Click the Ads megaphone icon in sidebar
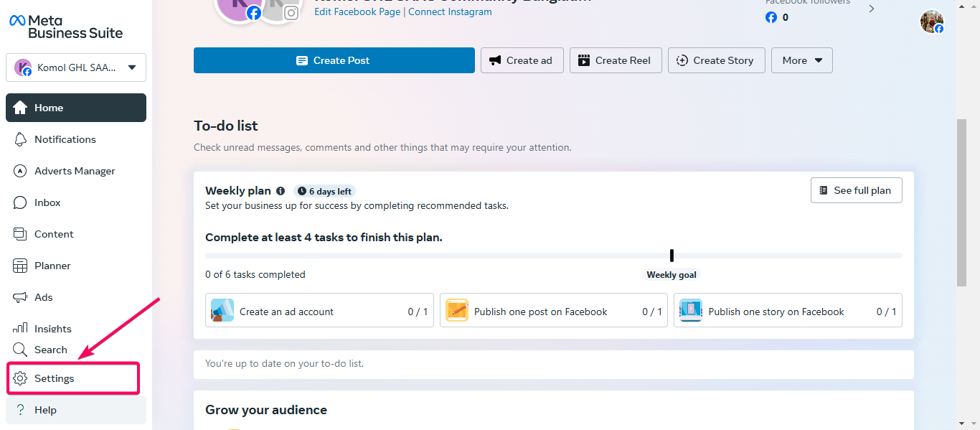 (20, 297)
